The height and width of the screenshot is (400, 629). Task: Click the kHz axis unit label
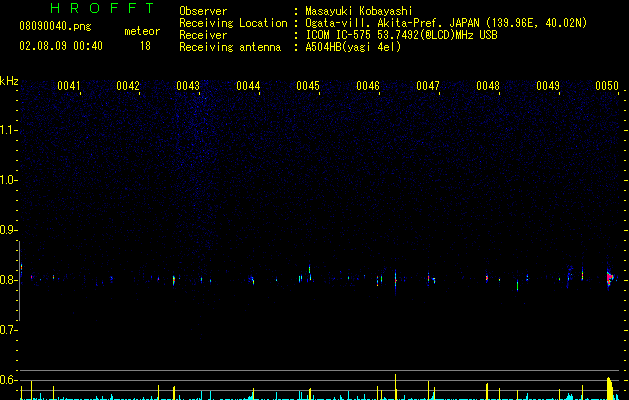tap(9, 81)
